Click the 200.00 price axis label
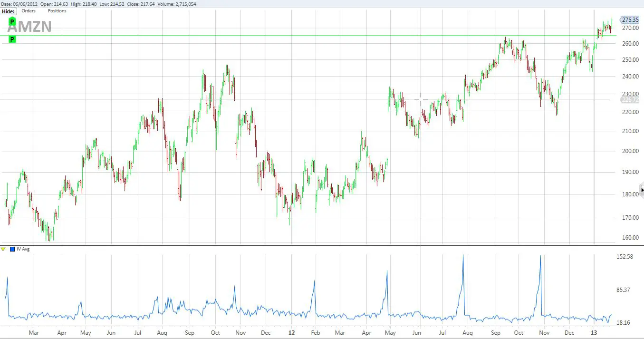 [x=631, y=151]
